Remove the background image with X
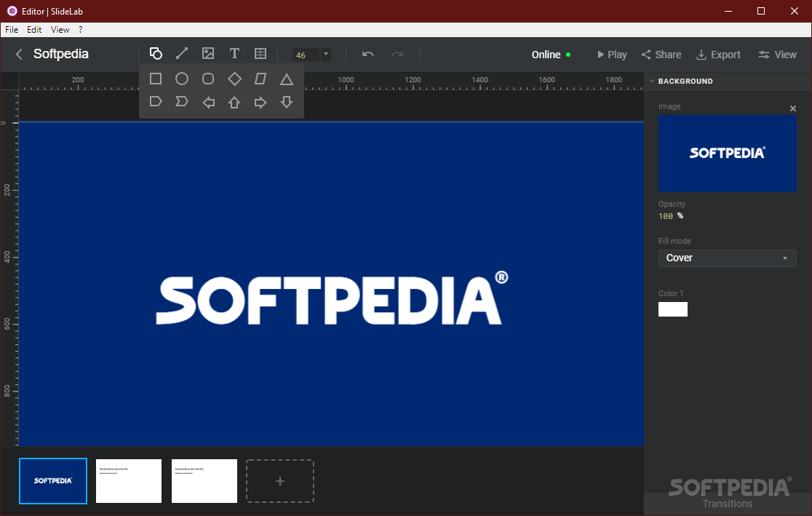812x516 pixels. pyautogui.click(x=793, y=108)
